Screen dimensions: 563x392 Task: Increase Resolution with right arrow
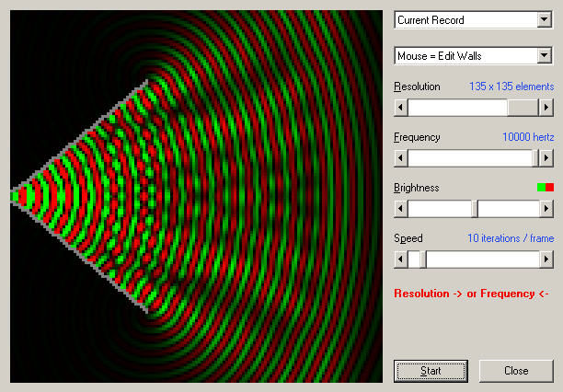tap(546, 107)
